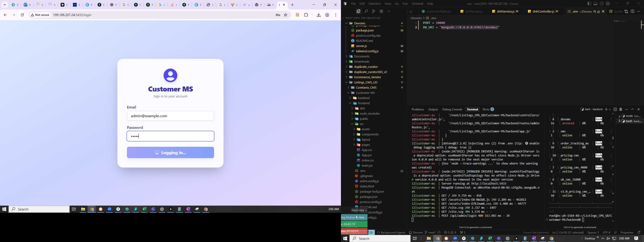The width and height of the screenshot is (644, 242).
Task: Toggle the secondary sidebar layout icon in Cursor
Action: coord(601,4)
